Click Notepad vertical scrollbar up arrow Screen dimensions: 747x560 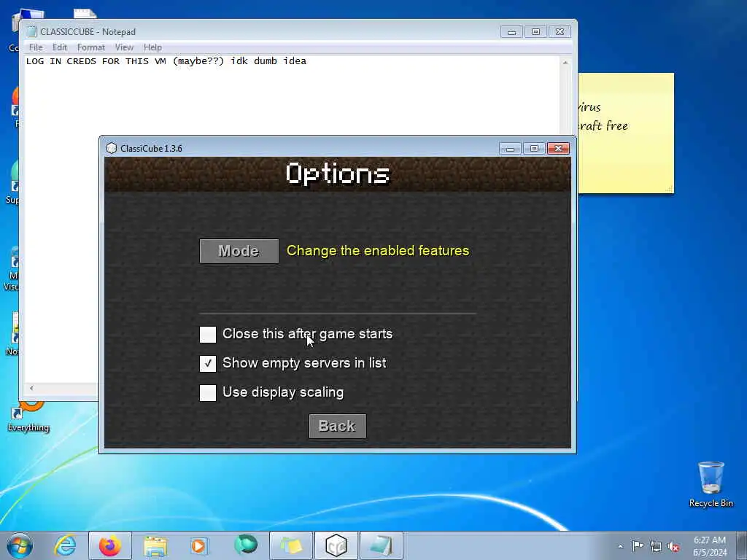(x=565, y=63)
